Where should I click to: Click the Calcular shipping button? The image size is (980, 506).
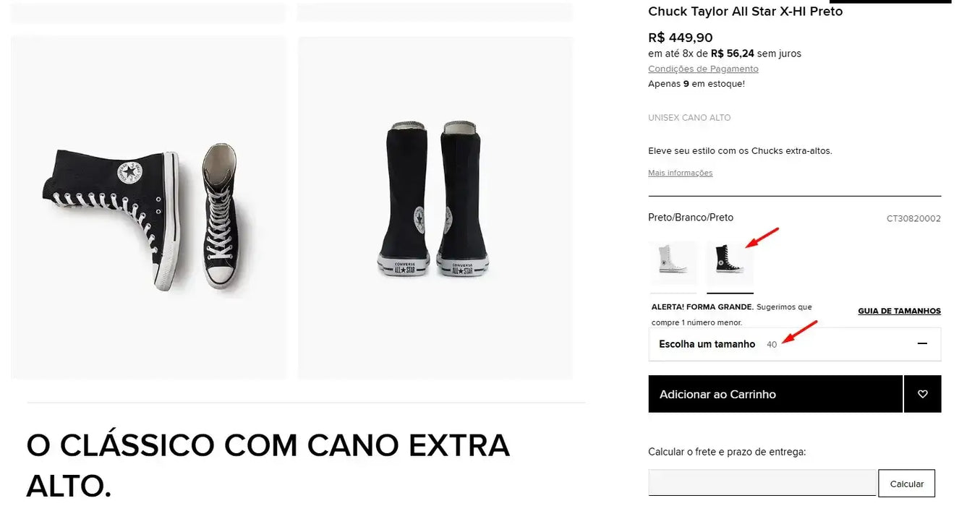pos(906,484)
